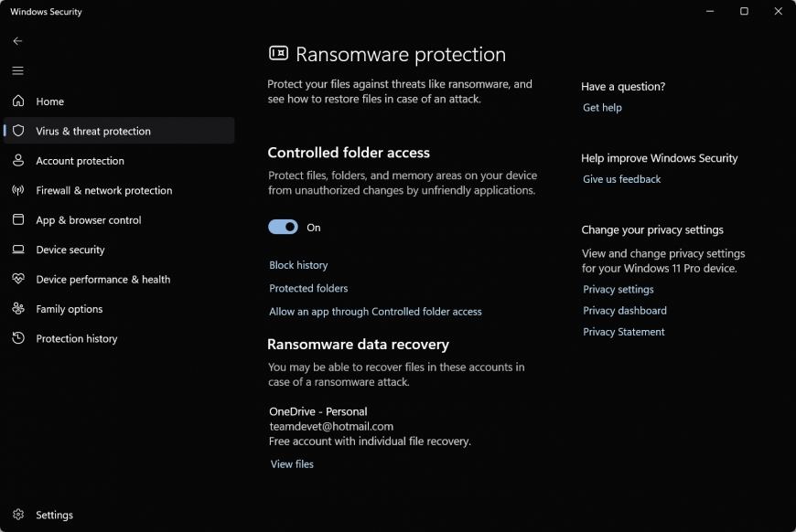Open the Settings gear icon

[18, 515]
